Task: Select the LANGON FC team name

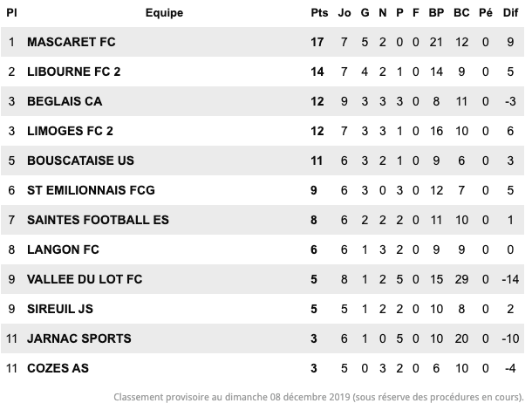Action: 63,249
